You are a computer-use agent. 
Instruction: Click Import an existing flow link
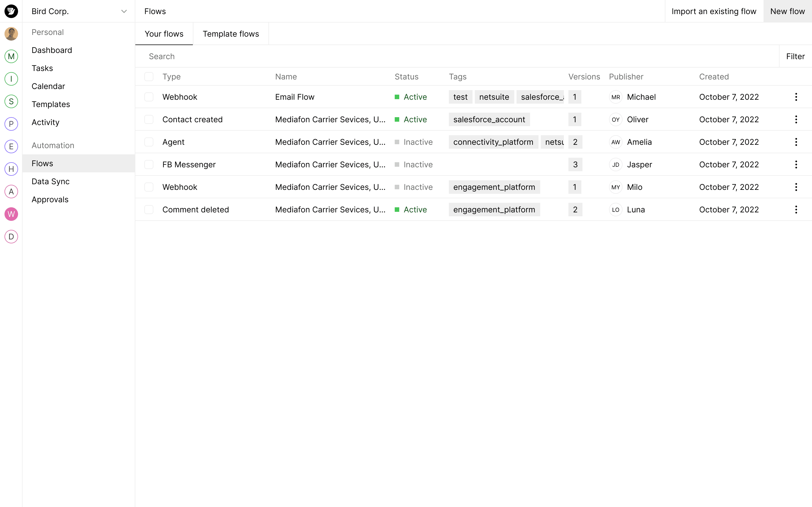click(714, 11)
